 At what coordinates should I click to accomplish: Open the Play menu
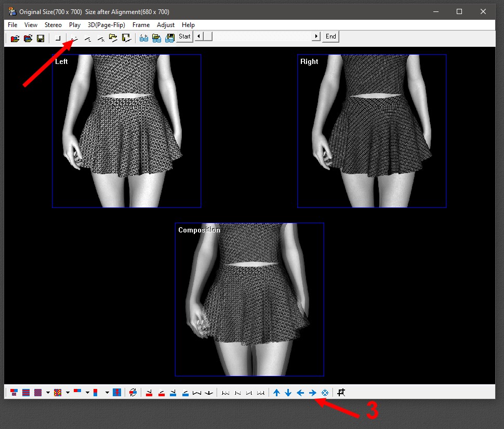tap(75, 25)
